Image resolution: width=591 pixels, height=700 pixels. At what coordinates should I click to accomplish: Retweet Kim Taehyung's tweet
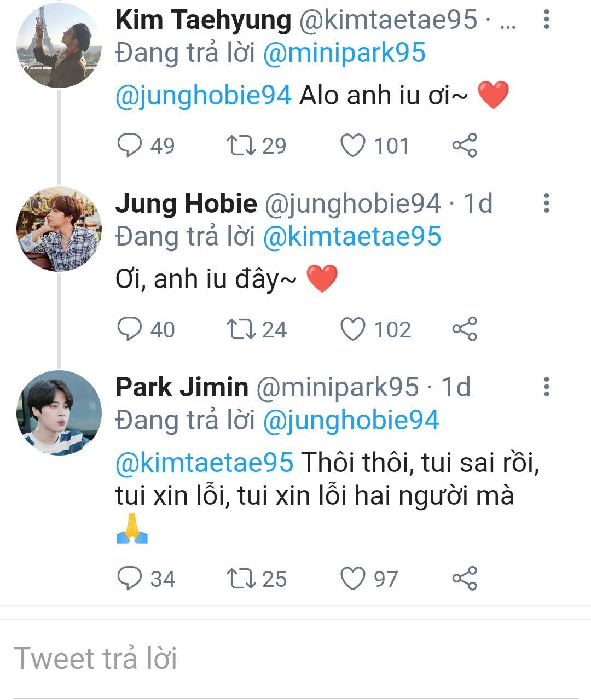pos(241,145)
